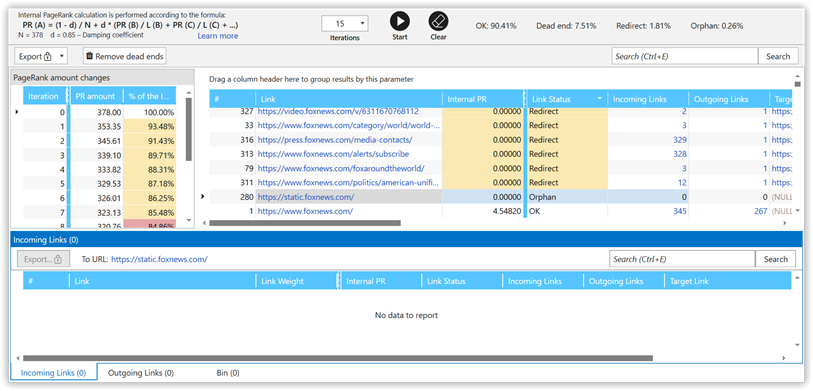Click the top Search button
Screen dimensions: 813x391
tap(778, 56)
